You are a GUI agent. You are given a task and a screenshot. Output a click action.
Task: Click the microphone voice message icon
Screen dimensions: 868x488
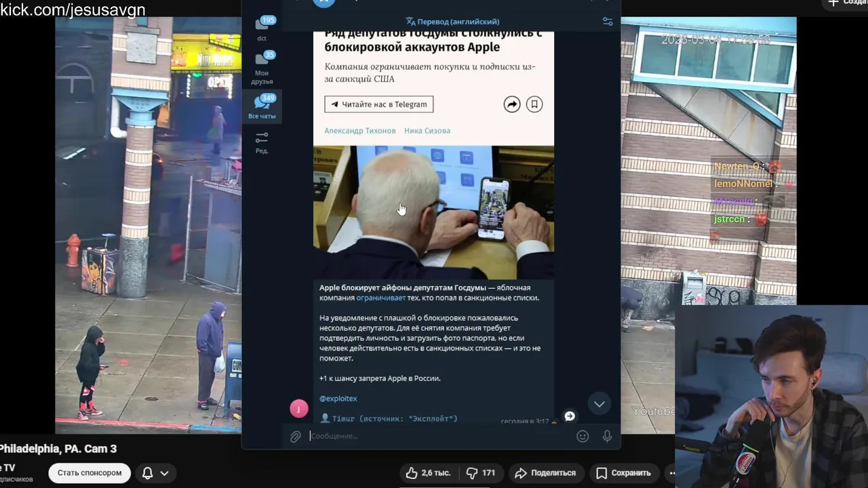pyautogui.click(x=607, y=436)
